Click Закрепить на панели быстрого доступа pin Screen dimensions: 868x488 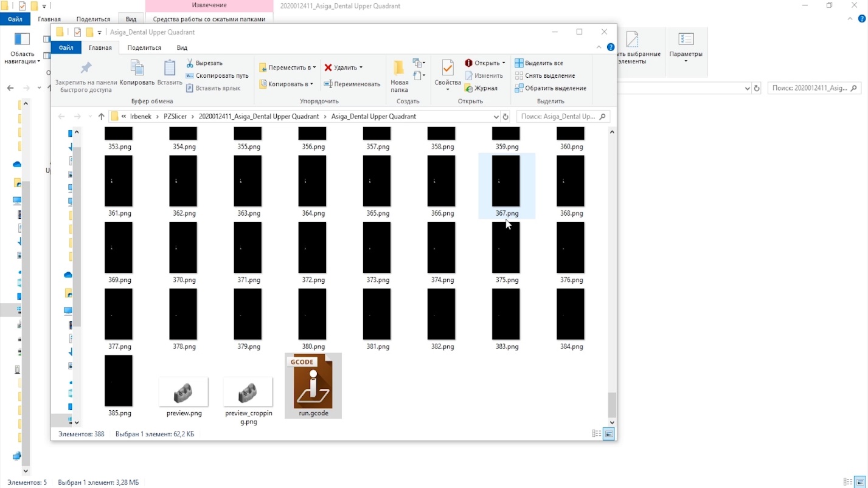coord(86,68)
